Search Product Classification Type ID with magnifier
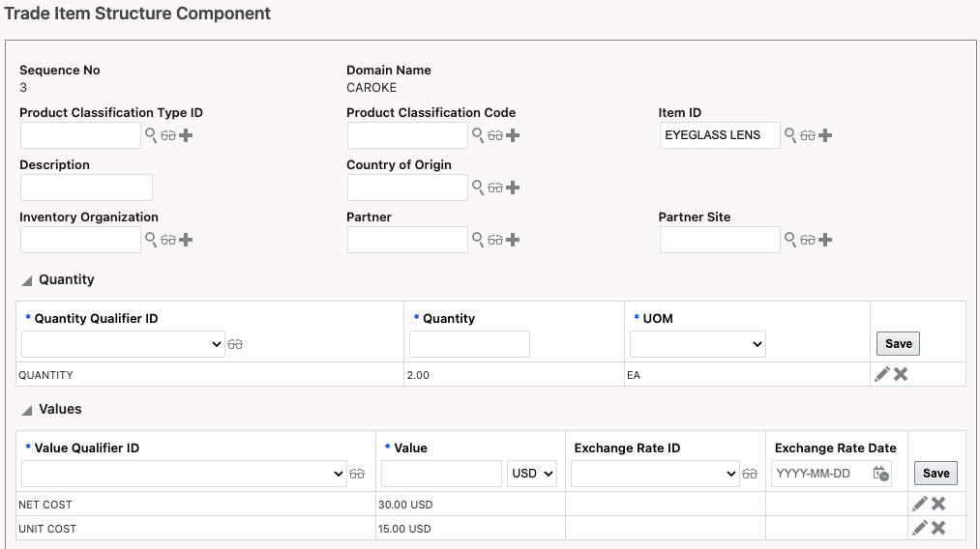The height and width of the screenshot is (549, 980). [x=151, y=135]
